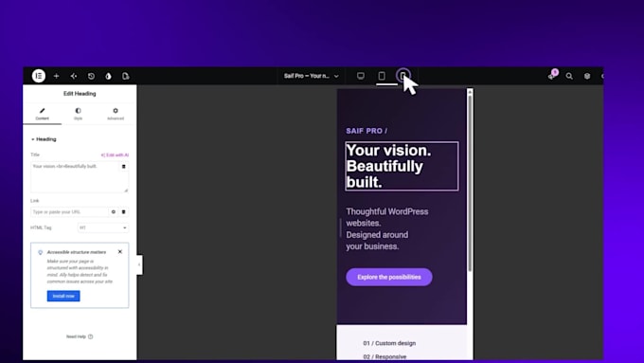Click the lightbulb icon in accessibility notice

pos(40,252)
